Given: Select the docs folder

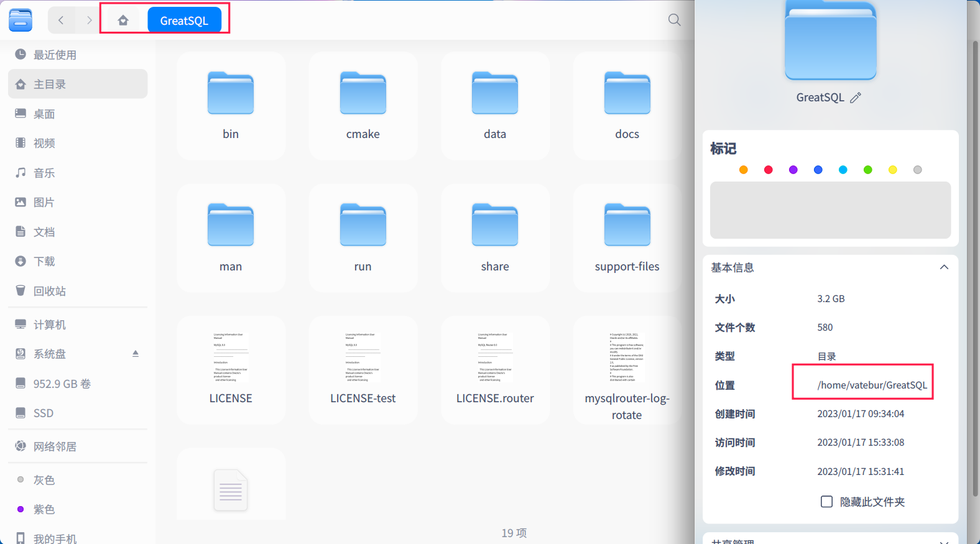Looking at the screenshot, I should tap(627, 106).
